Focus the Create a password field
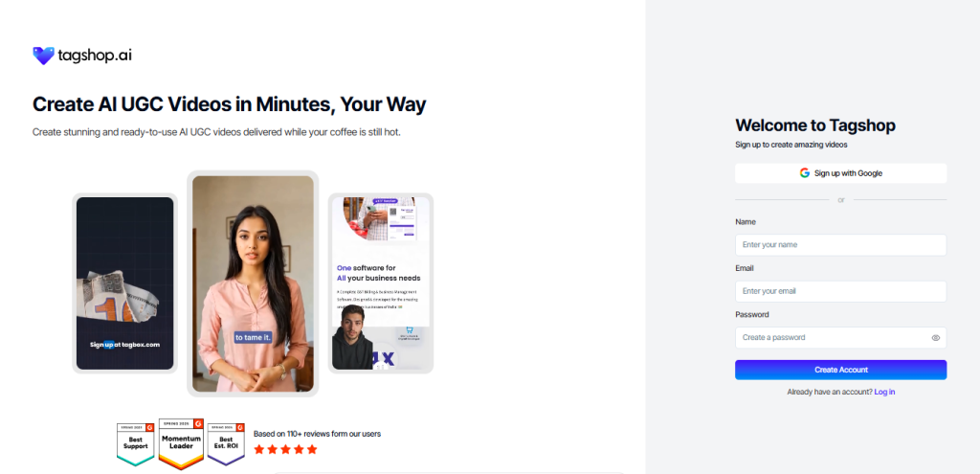Image resolution: width=980 pixels, height=474 pixels. [840, 338]
